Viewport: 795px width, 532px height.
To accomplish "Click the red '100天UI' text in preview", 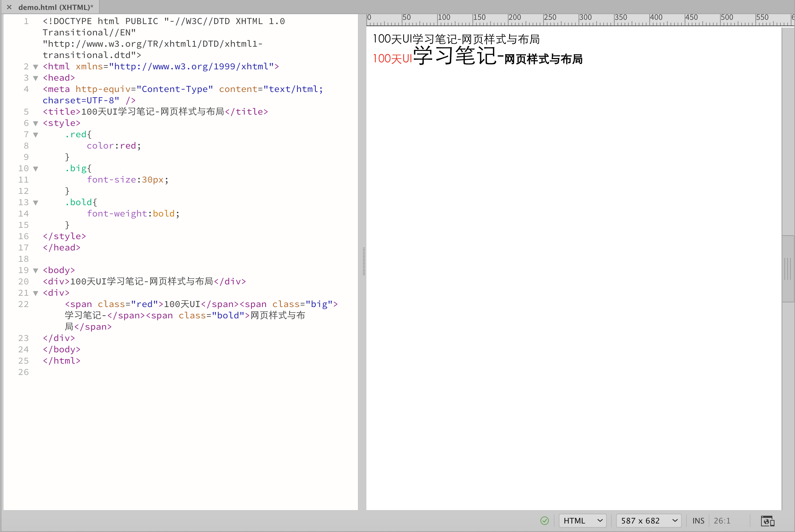I will pos(393,59).
